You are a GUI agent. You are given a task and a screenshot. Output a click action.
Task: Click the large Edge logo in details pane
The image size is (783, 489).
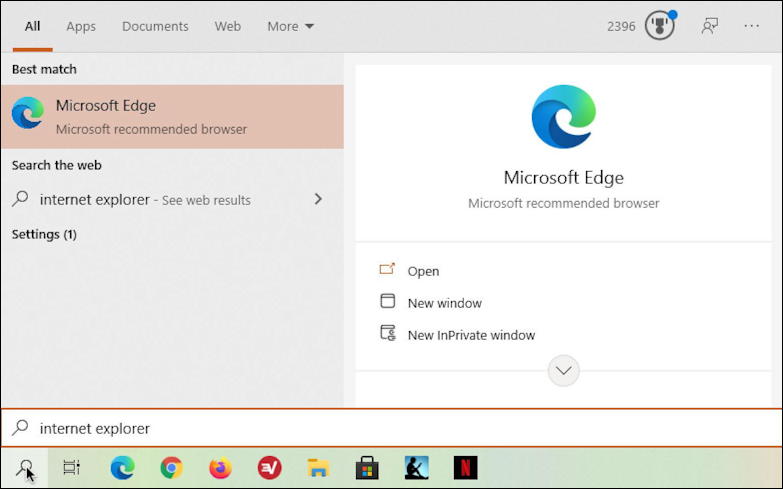(564, 116)
